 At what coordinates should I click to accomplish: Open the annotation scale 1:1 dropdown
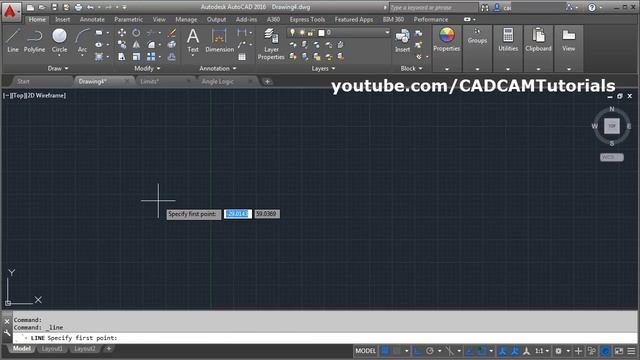542,351
